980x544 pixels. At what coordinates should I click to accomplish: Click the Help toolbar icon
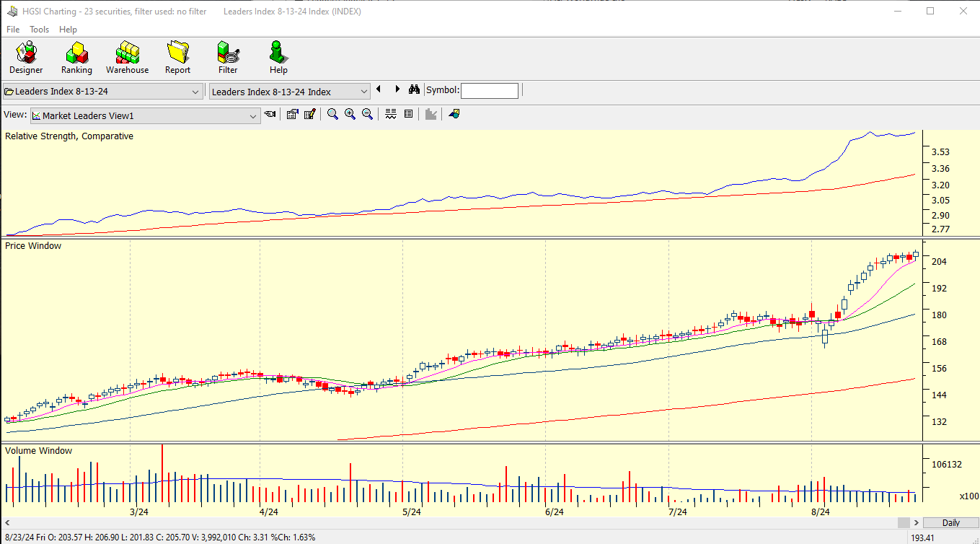278,58
